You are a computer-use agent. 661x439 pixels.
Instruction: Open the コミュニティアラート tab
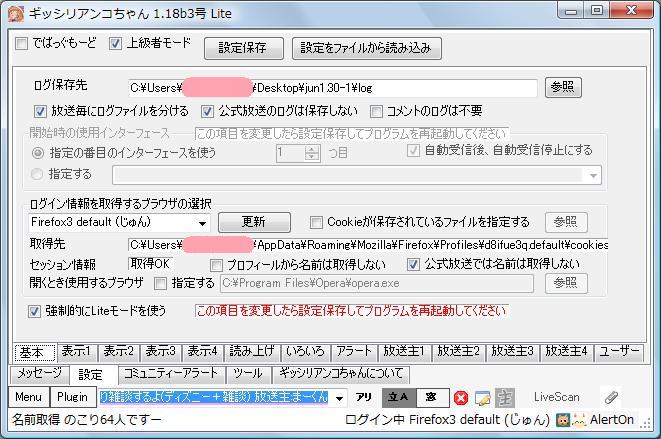pos(170,373)
